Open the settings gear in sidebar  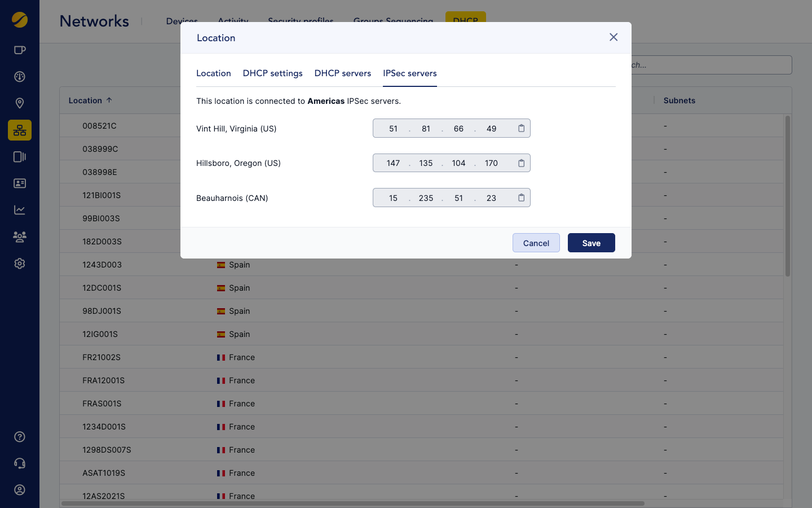pyautogui.click(x=20, y=264)
